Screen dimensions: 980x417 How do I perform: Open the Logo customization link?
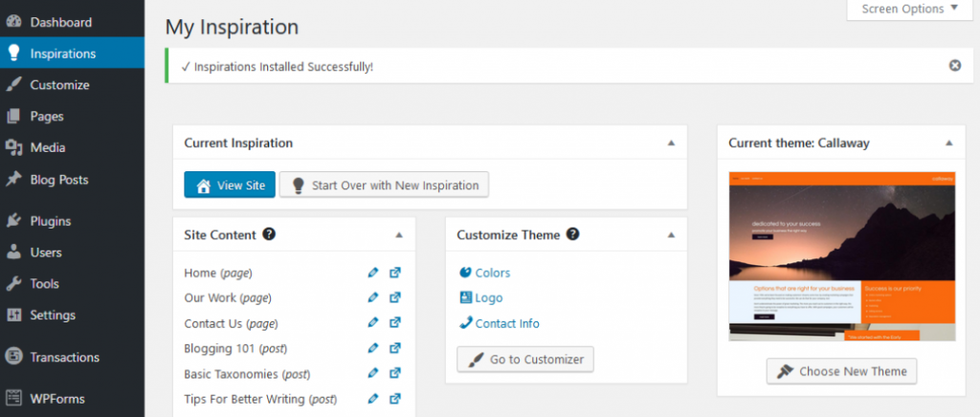pyautogui.click(x=480, y=297)
